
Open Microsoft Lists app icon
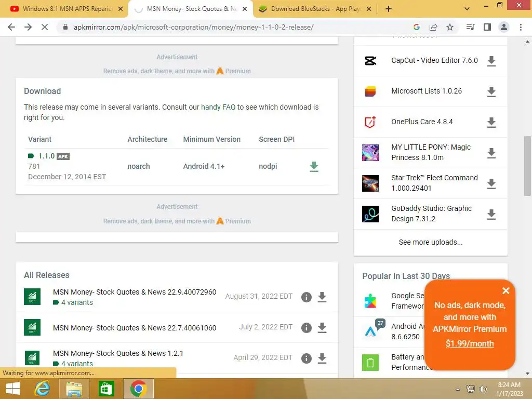click(370, 91)
